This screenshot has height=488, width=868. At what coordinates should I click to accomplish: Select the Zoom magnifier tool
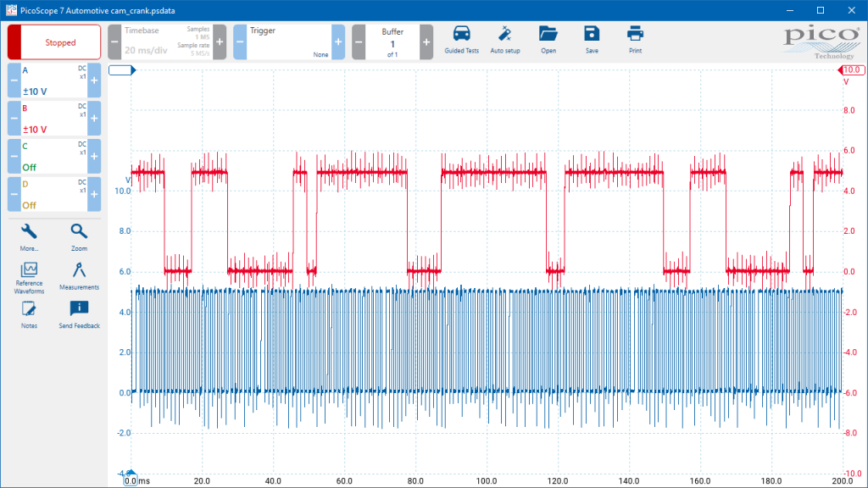point(79,237)
